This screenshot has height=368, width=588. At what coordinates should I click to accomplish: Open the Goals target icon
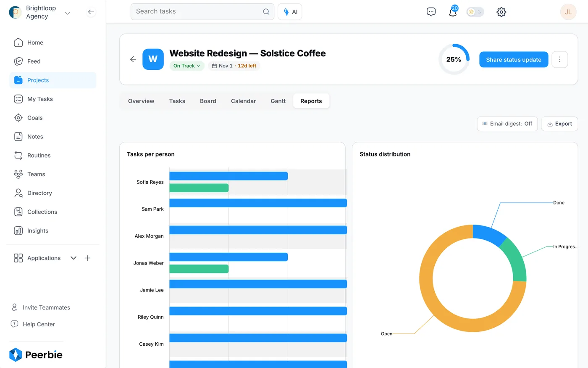coord(18,118)
